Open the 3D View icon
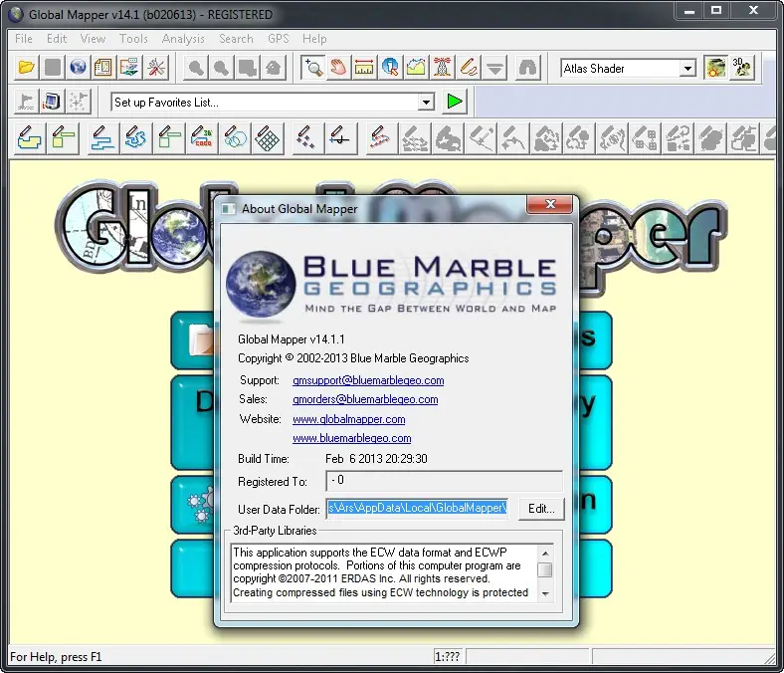The image size is (784, 673). [x=741, y=67]
